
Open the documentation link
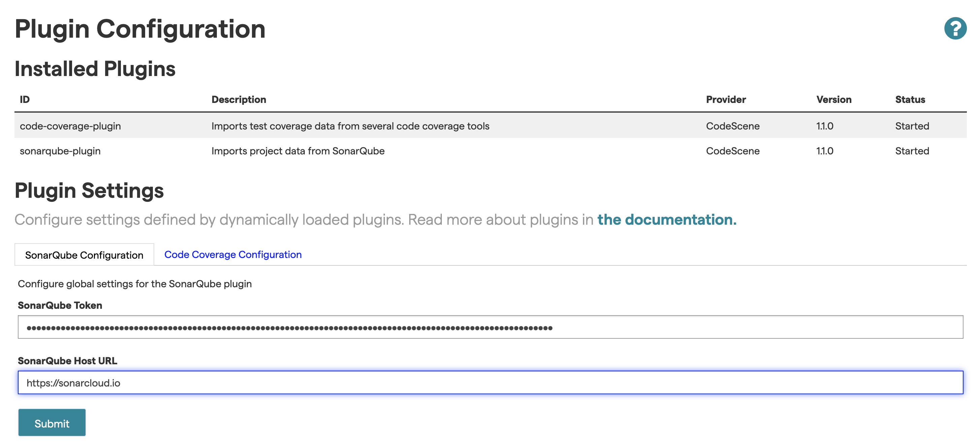tap(666, 219)
